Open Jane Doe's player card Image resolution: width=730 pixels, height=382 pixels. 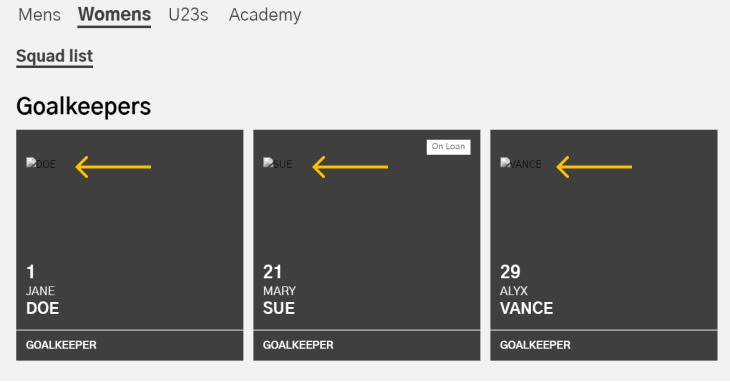click(130, 245)
